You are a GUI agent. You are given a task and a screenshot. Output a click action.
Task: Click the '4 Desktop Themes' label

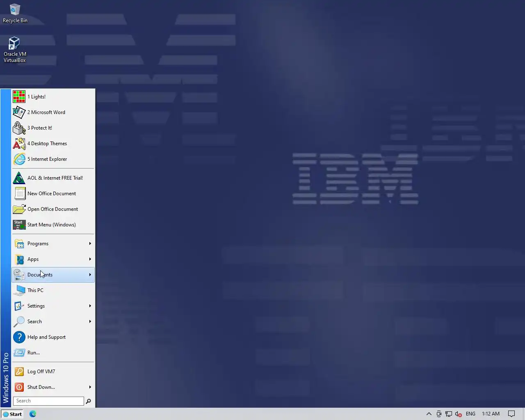[x=47, y=144]
